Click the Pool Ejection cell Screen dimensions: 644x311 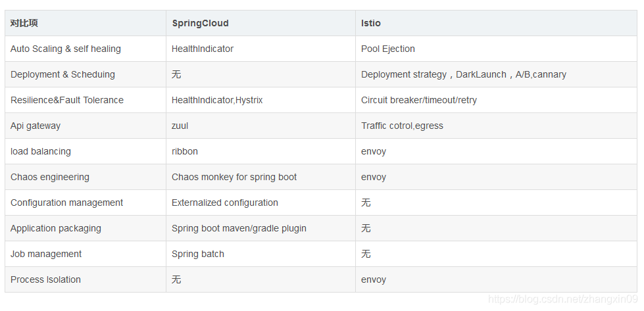388,49
